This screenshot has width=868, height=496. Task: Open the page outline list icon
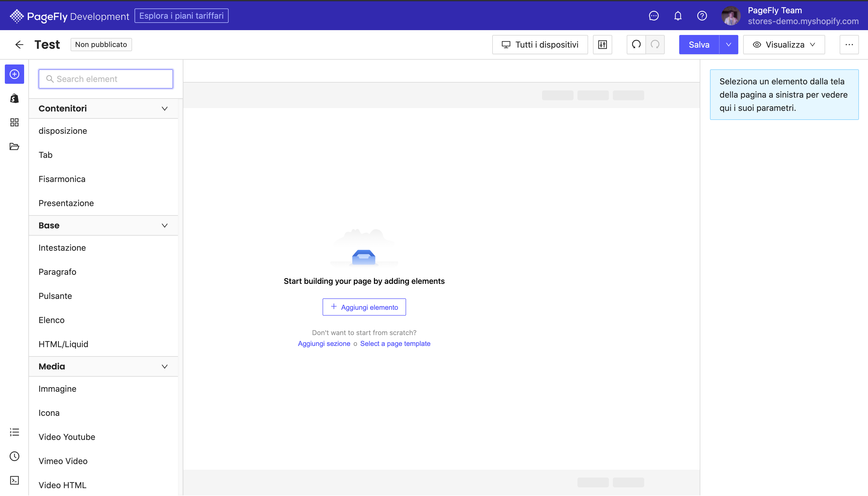14,432
